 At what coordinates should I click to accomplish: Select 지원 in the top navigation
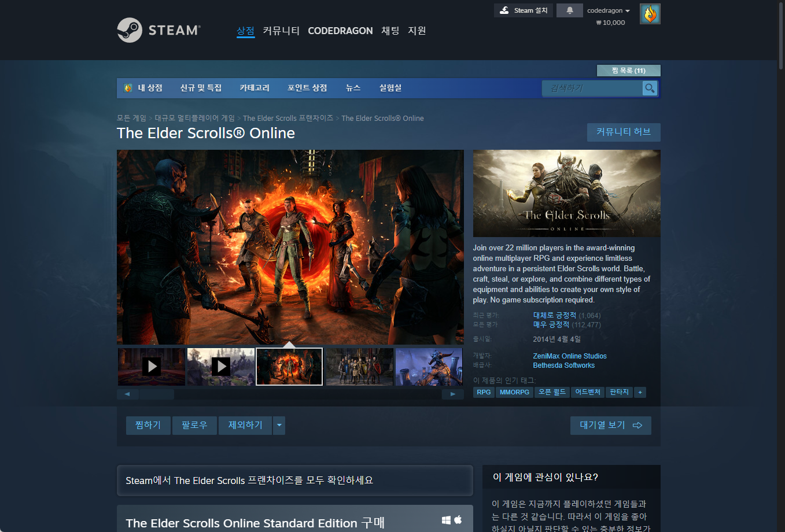(417, 31)
